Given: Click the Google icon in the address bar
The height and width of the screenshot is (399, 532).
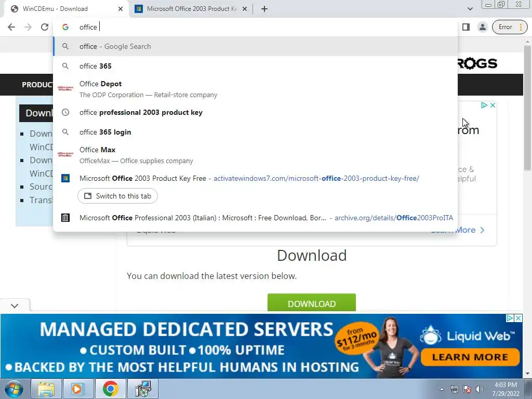Looking at the screenshot, I should coord(65,27).
